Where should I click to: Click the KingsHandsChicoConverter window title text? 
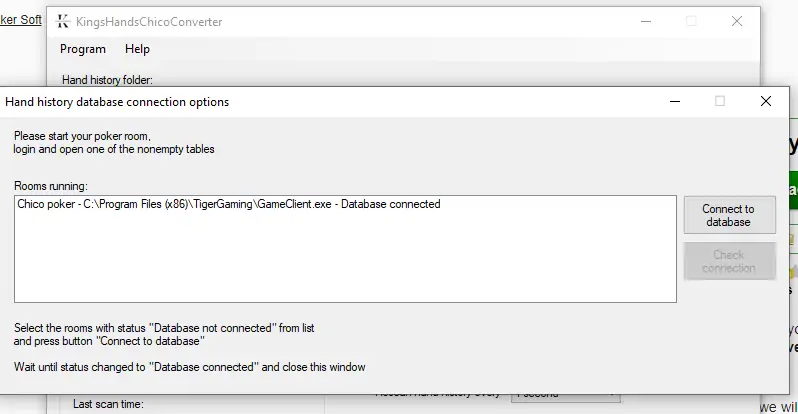tap(153, 21)
